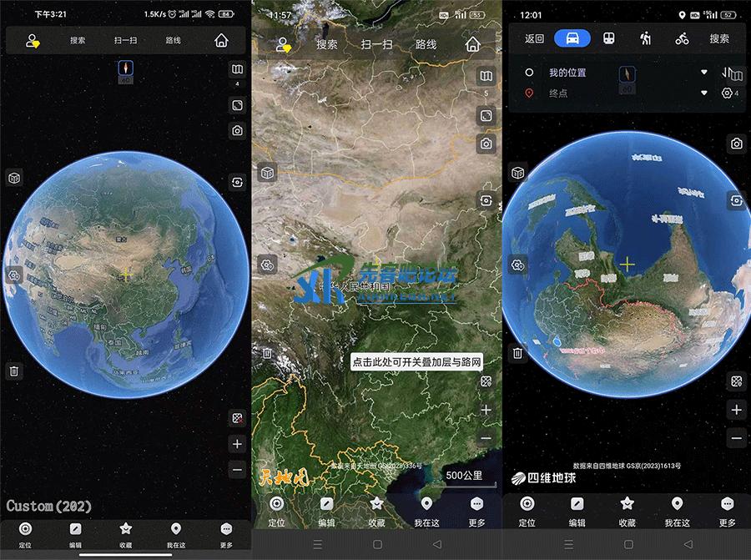Image resolution: width=751 pixels, height=560 pixels.
Task: Open the 路线 tab on the left phone
Action: click(174, 40)
